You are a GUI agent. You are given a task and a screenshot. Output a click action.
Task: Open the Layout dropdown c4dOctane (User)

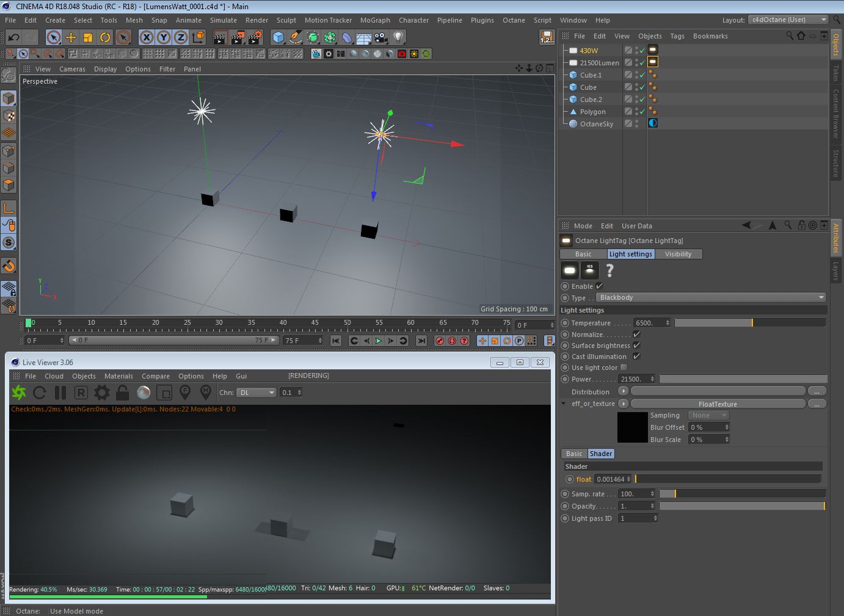click(788, 20)
